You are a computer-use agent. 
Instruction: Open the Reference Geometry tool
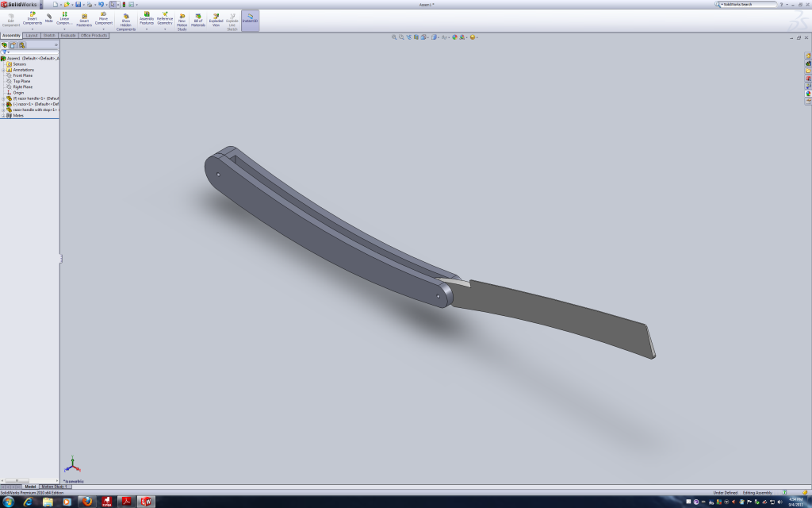pos(165,19)
